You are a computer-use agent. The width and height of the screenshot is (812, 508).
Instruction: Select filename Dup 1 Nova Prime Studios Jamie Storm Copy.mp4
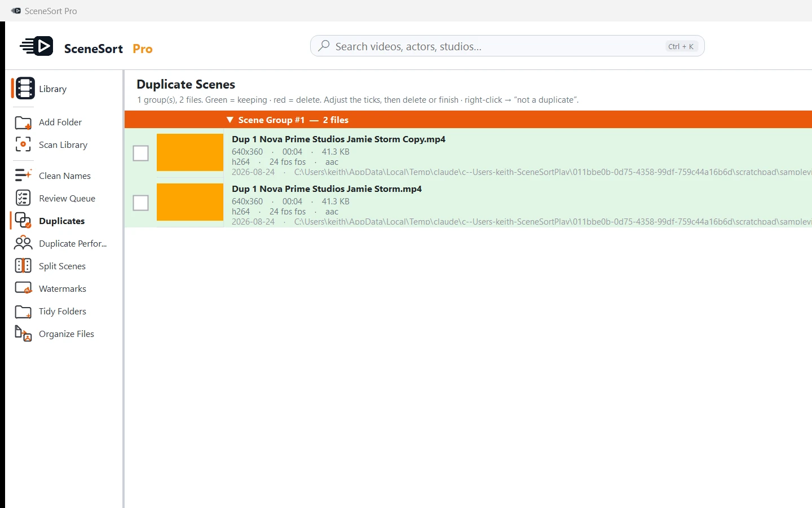click(x=338, y=139)
